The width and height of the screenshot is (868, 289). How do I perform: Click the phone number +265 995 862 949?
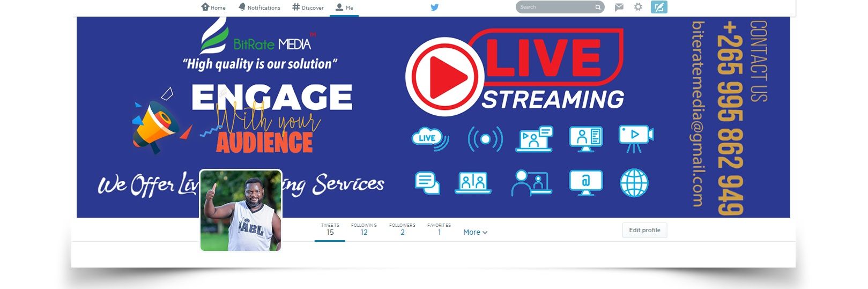pyautogui.click(x=730, y=118)
